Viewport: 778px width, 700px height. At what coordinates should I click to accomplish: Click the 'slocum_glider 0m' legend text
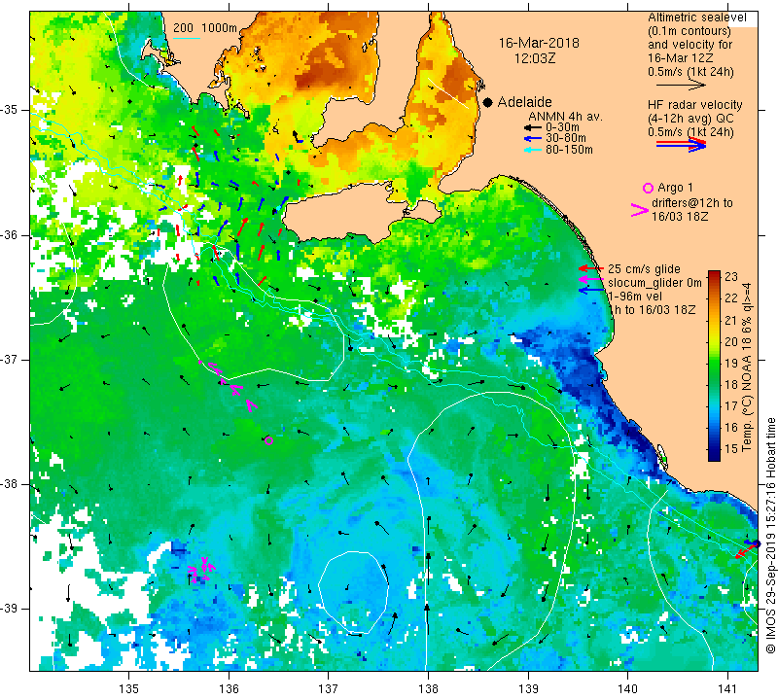coord(654,282)
